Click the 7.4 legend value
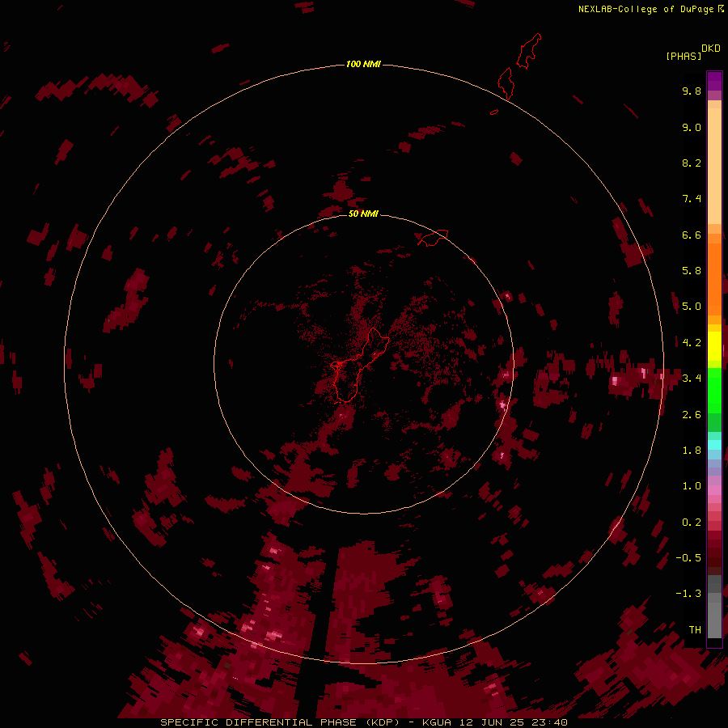Image resolution: width=728 pixels, height=728 pixels. 692,199
